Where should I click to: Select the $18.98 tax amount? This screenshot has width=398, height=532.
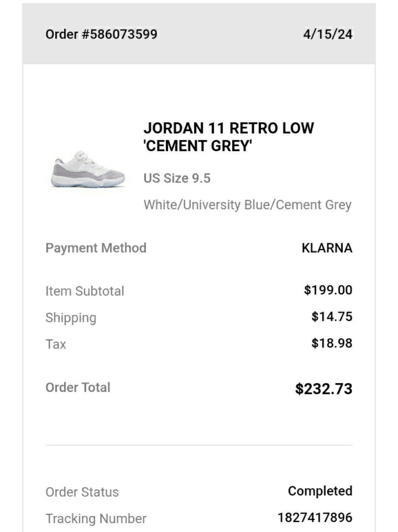tap(332, 343)
